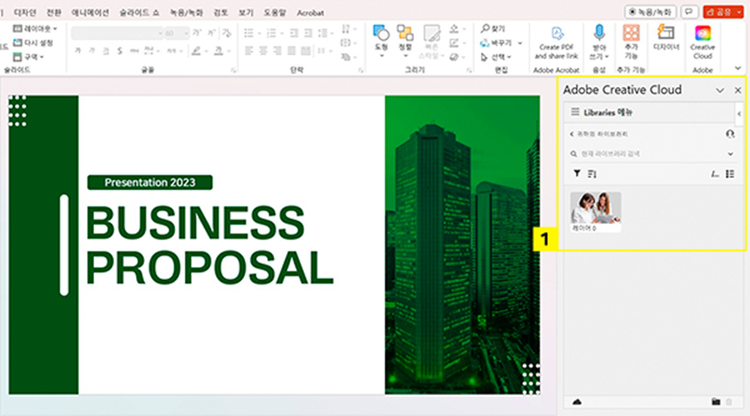The width and height of the screenshot is (750, 416).
Task: Open the Creative Cloud add-in in the ribbon
Action: point(702,42)
